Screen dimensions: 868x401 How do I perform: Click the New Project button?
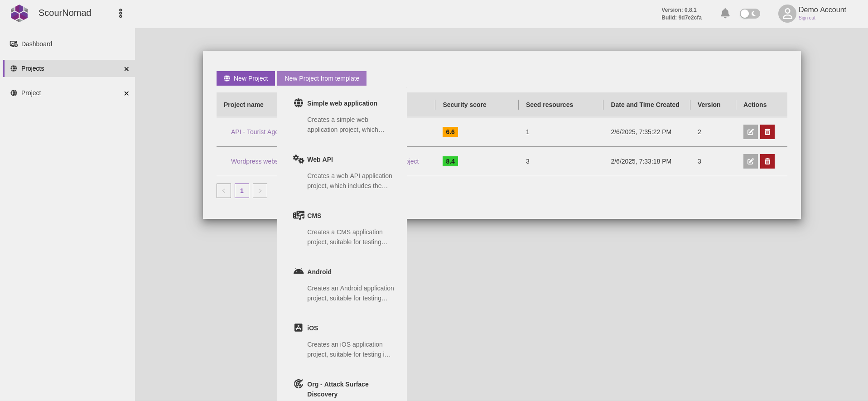(246, 78)
